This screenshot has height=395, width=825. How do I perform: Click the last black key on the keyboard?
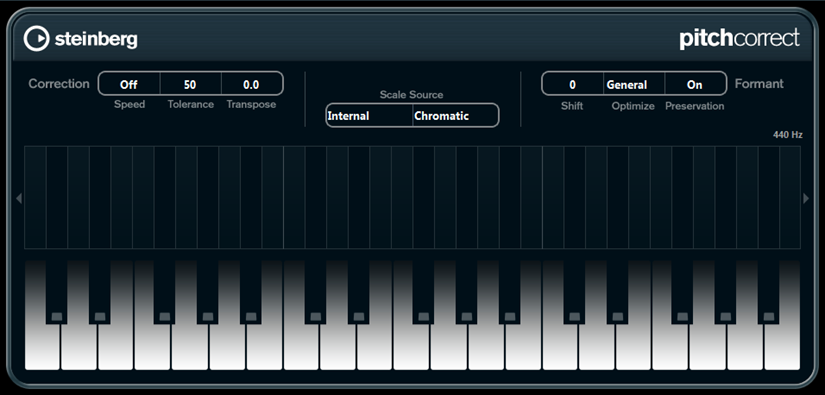point(769,292)
